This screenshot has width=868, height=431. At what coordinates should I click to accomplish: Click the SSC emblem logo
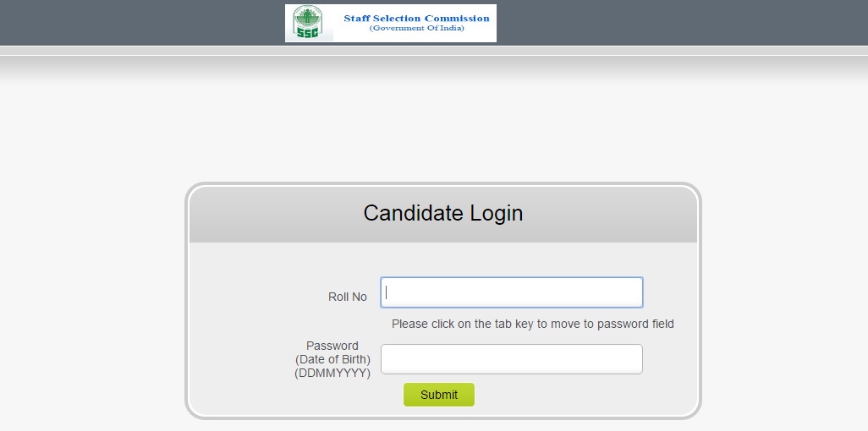[308, 19]
